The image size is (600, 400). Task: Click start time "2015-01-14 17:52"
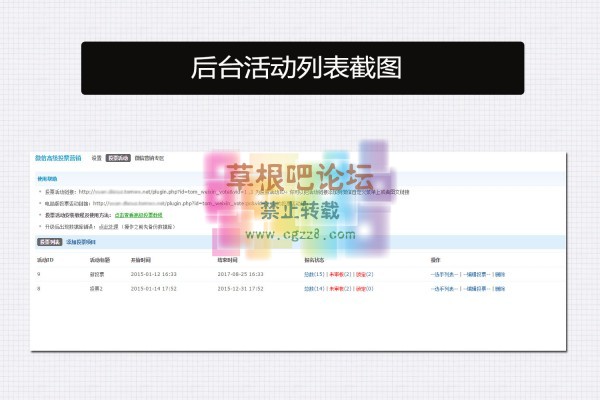(x=153, y=289)
